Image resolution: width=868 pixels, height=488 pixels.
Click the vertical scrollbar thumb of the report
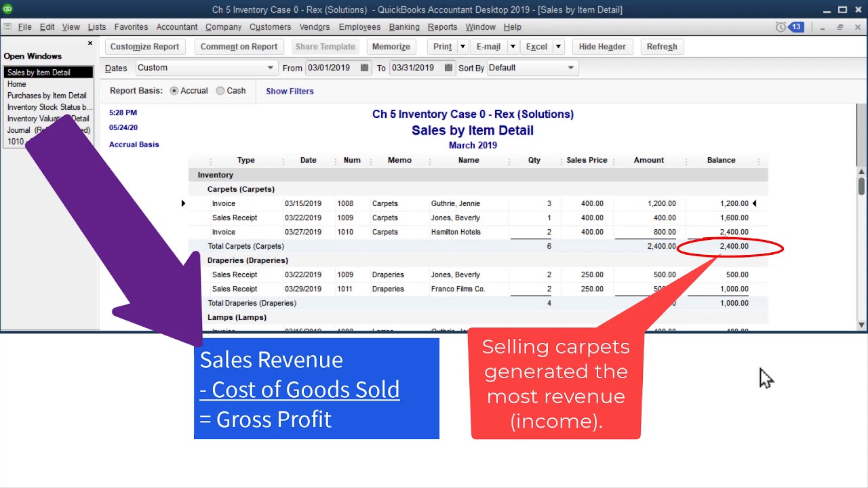coord(862,185)
